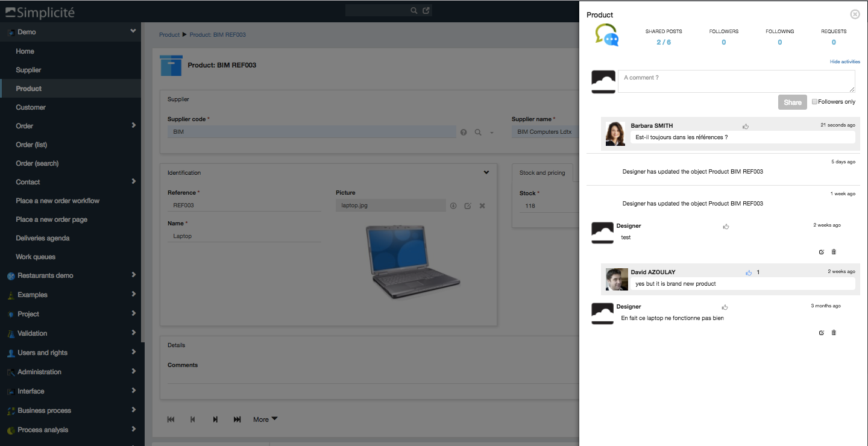The width and height of the screenshot is (868, 446).
Task: Open Home in sidebar
Action: 25,51
